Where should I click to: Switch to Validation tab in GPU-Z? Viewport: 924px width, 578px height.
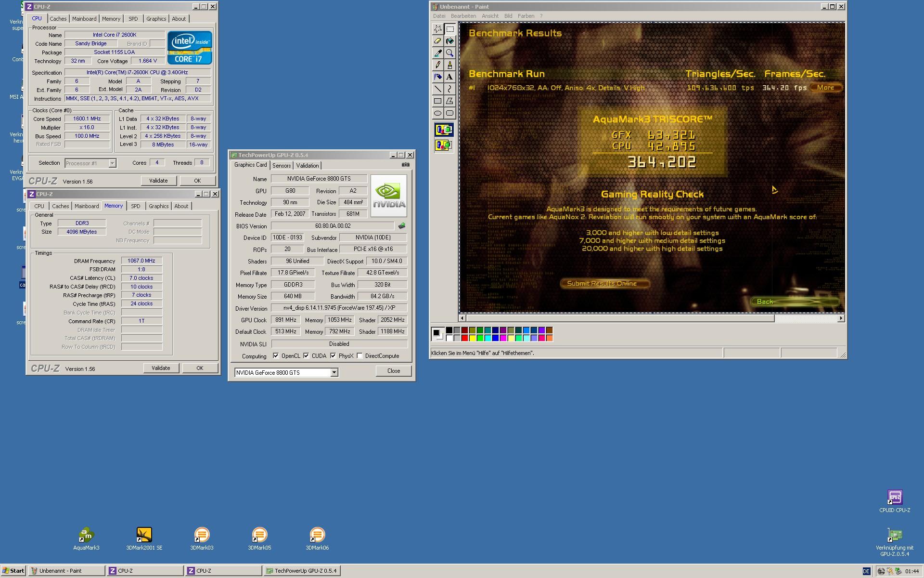pos(308,165)
